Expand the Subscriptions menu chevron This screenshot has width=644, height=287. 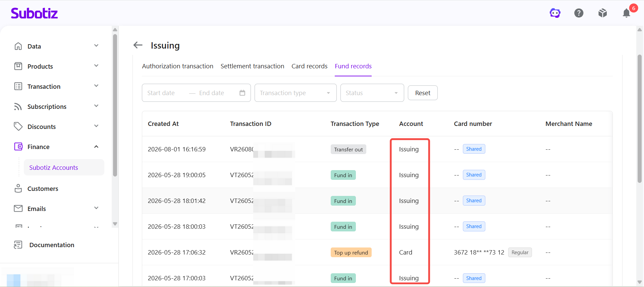(96, 106)
